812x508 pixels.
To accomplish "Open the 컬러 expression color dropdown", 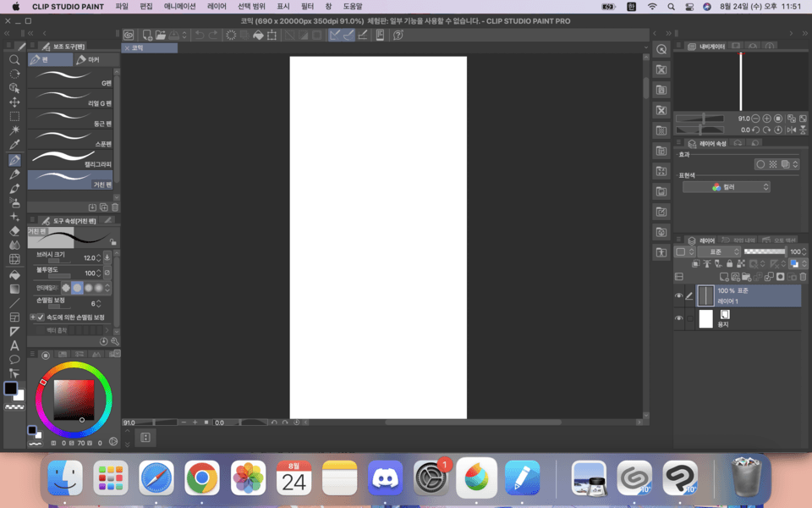I will [726, 185].
